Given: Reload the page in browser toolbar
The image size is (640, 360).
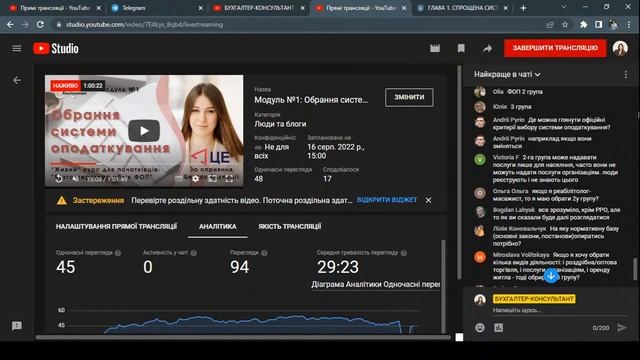Looking at the screenshot, I should (x=40, y=24).
